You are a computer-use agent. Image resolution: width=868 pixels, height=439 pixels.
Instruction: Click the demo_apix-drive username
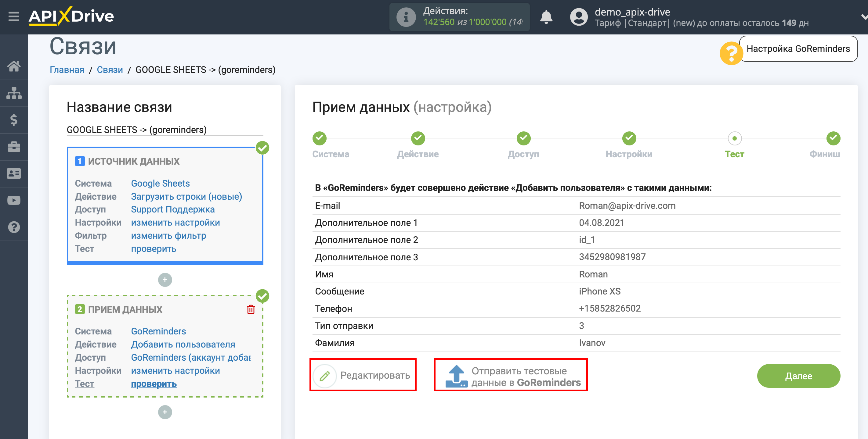click(632, 12)
